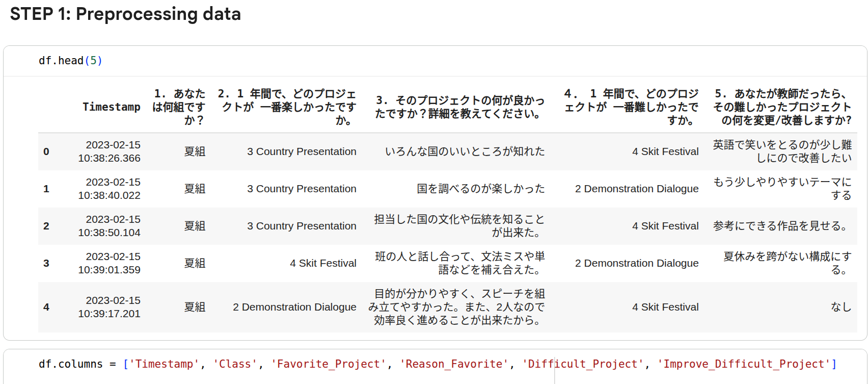Click the "STEP 1: Preprocessing data" heading
This screenshot has width=868, height=384.
pyautogui.click(x=125, y=14)
